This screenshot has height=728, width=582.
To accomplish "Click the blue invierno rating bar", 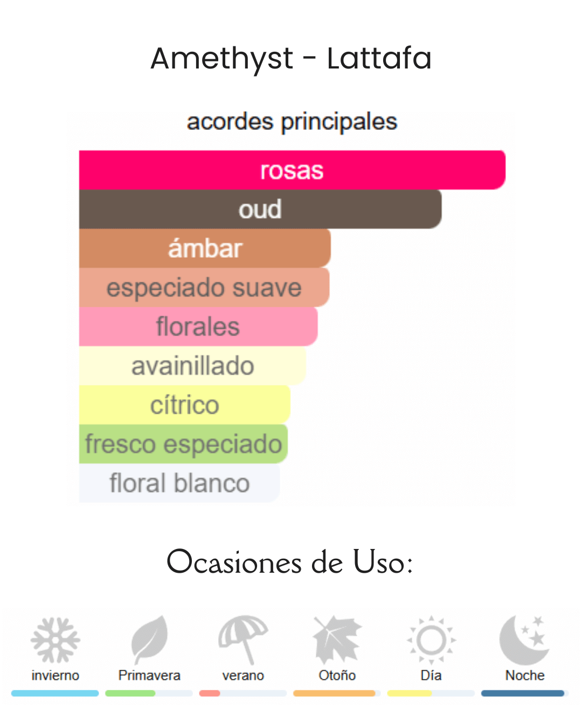I will [55, 693].
